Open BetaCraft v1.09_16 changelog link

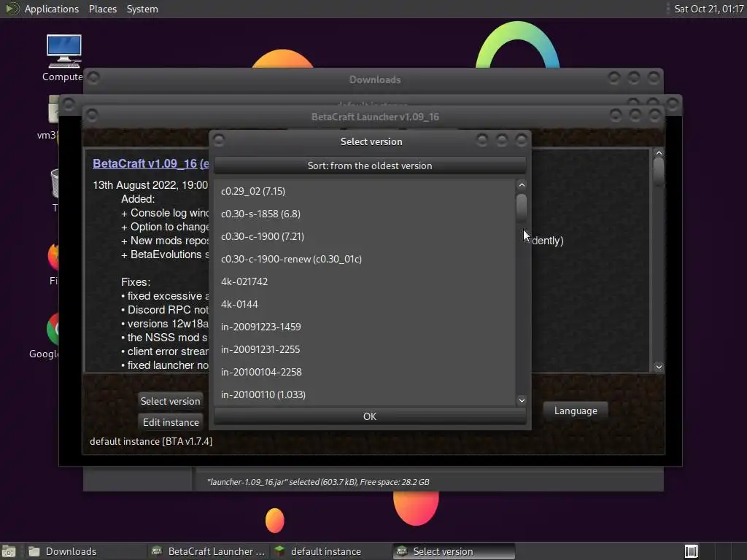coord(150,163)
